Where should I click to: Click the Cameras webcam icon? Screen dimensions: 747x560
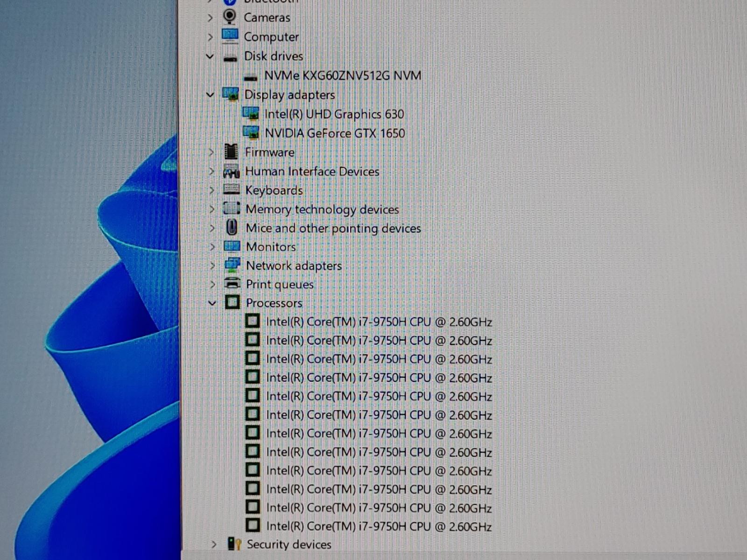coord(229,17)
